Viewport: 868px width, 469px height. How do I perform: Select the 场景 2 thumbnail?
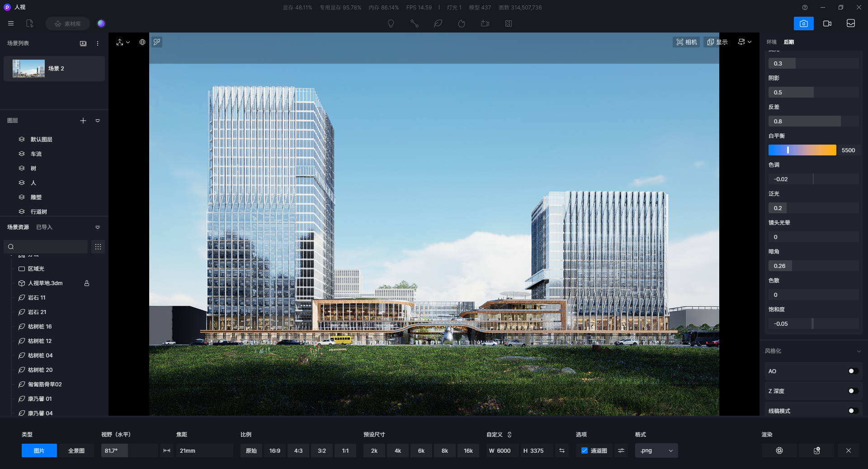coord(28,69)
